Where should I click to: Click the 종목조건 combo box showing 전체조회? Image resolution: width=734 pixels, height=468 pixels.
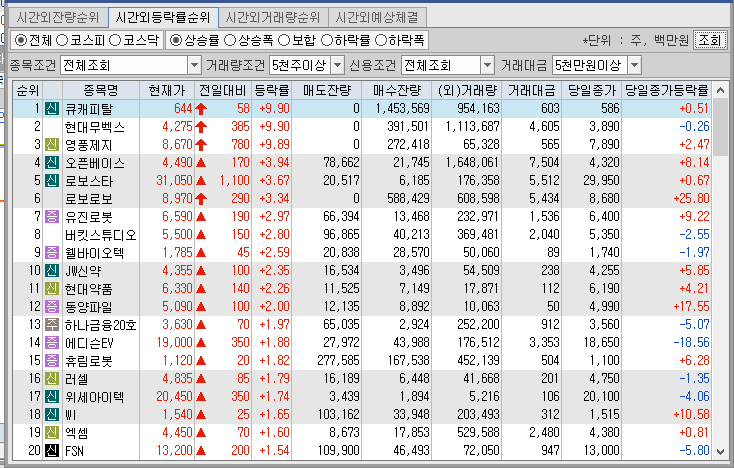(131, 65)
